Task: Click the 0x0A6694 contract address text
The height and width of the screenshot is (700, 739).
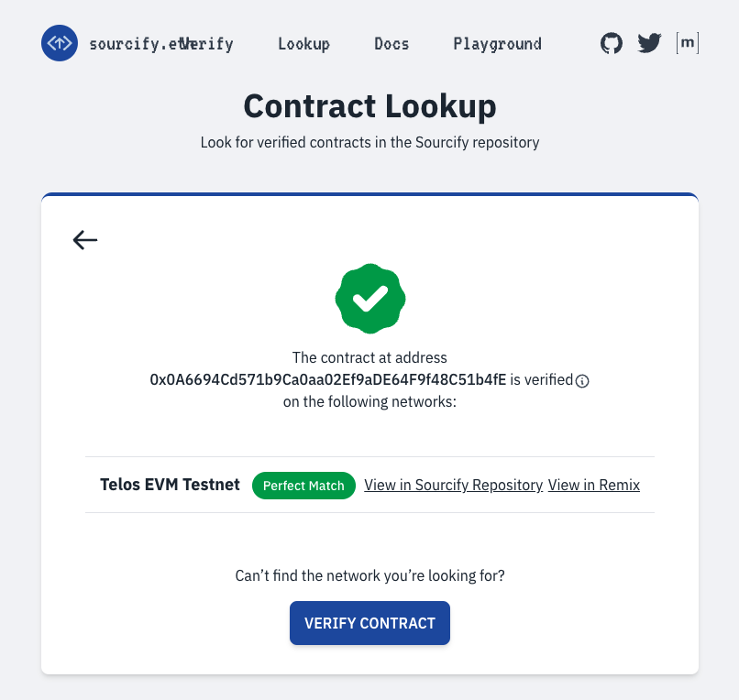Action: click(x=327, y=379)
